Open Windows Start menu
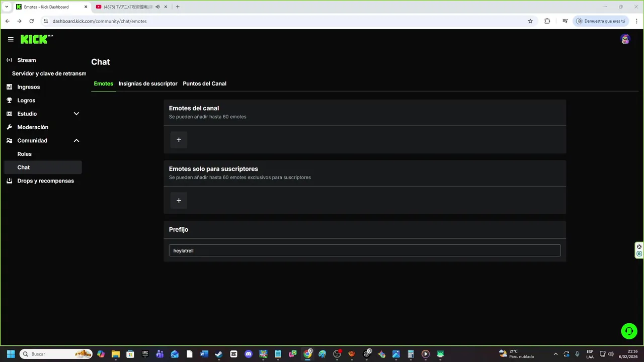Viewport: 644px width, 362px height. (x=11, y=354)
